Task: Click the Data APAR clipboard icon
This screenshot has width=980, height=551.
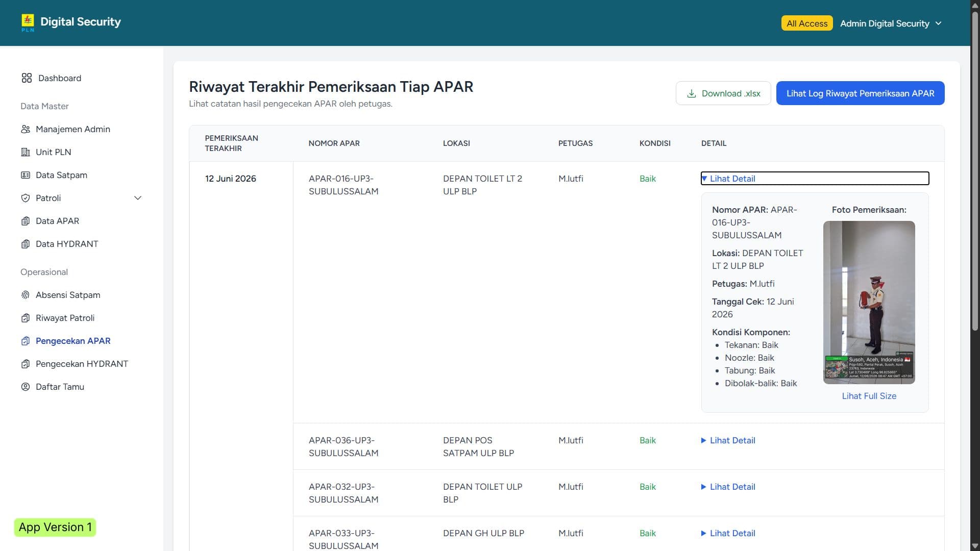Action: click(x=26, y=221)
